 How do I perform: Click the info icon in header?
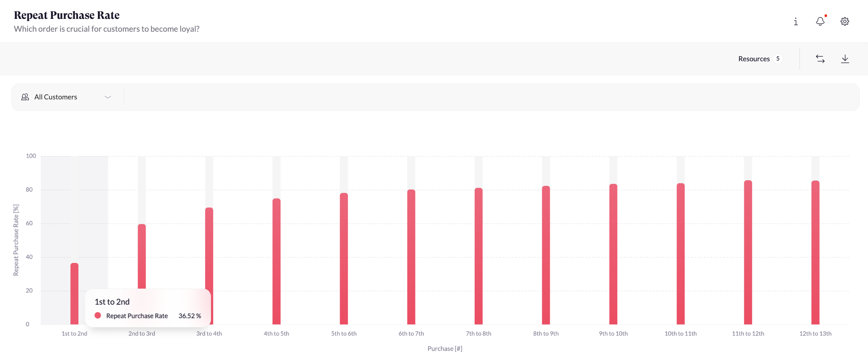point(796,22)
